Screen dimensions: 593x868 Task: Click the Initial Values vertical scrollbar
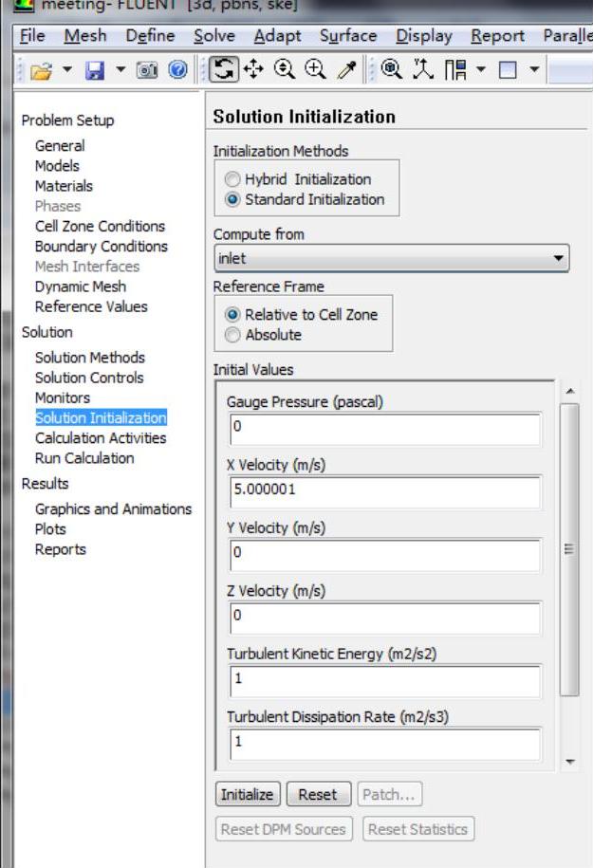tap(569, 550)
